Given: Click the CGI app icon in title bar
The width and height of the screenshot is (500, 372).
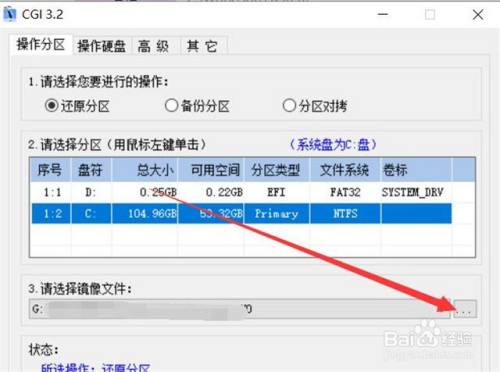Looking at the screenshot, I should coord(10,14).
